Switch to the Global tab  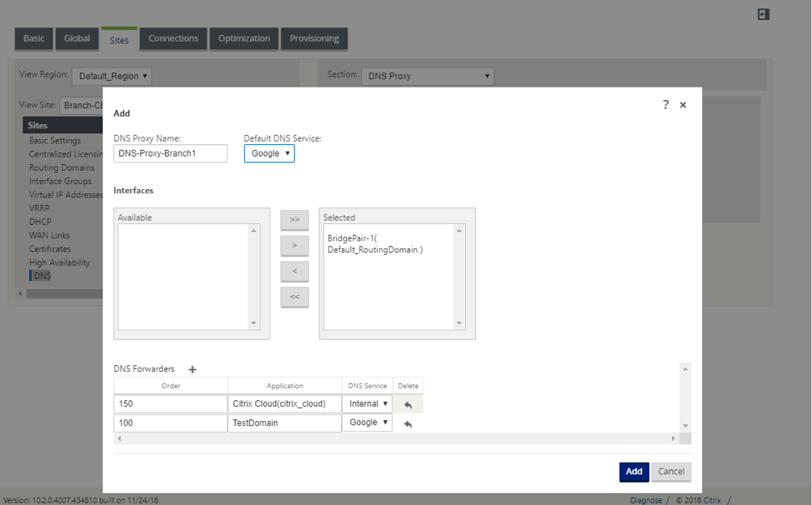pyautogui.click(x=78, y=39)
